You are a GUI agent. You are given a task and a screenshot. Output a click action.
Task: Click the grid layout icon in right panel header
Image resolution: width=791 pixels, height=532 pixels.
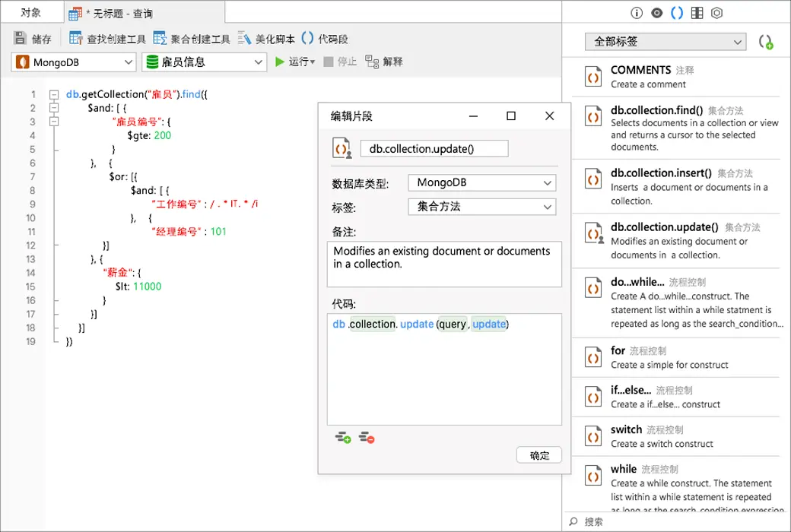click(697, 13)
